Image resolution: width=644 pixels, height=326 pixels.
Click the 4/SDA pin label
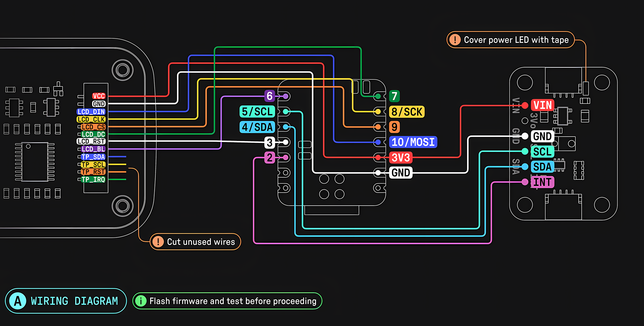[257, 127]
